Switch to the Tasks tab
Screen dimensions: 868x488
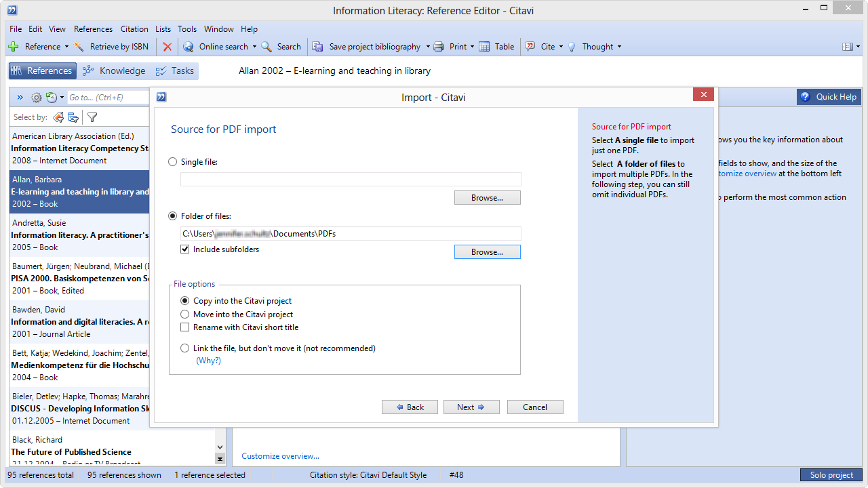[175, 70]
